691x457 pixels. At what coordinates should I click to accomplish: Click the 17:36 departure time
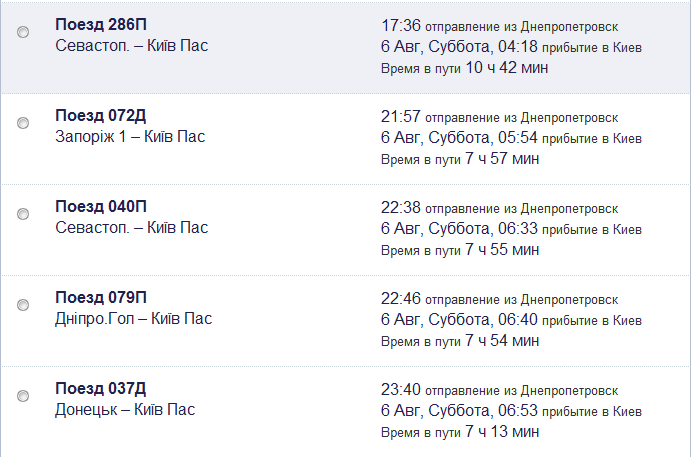pyautogui.click(x=401, y=26)
